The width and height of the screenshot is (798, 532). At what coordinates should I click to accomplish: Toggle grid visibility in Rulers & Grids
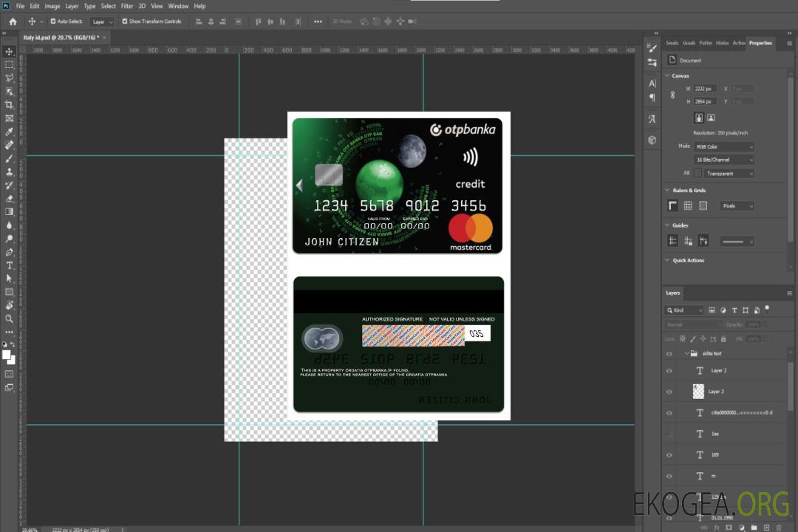(688, 205)
